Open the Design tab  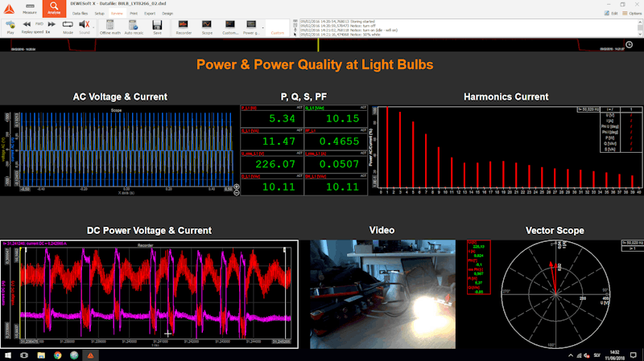(167, 14)
